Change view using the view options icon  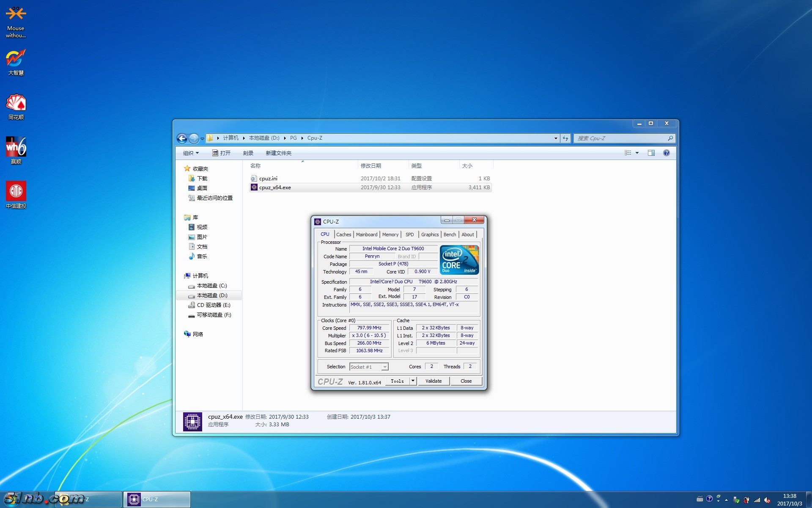click(x=628, y=153)
